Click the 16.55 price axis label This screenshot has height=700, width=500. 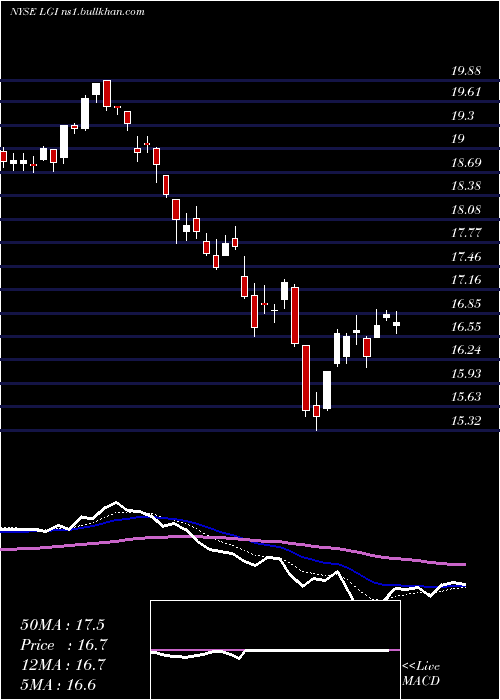tap(466, 326)
